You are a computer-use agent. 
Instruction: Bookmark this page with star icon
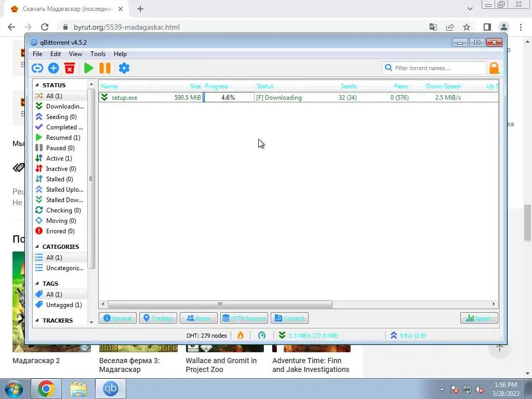(467, 27)
